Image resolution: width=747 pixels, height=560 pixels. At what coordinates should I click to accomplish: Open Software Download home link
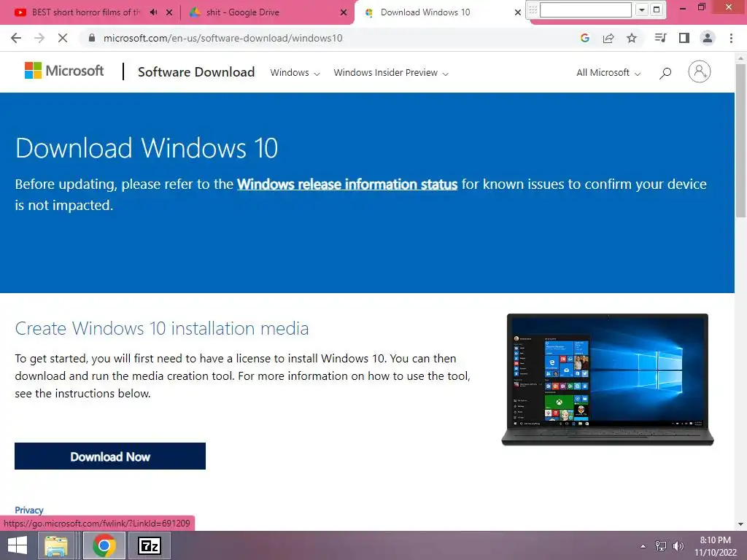(x=196, y=72)
